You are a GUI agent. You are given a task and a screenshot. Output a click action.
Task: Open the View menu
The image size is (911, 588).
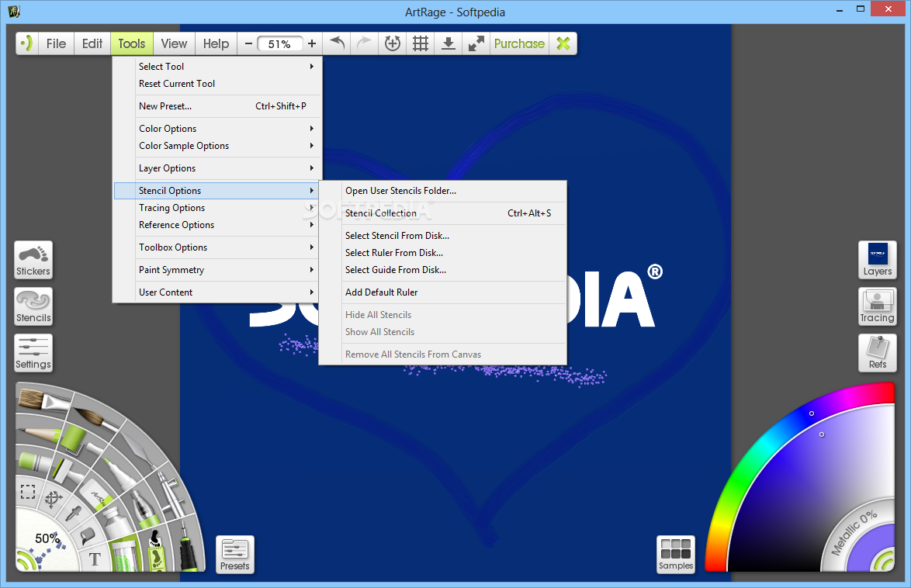coord(175,43)
